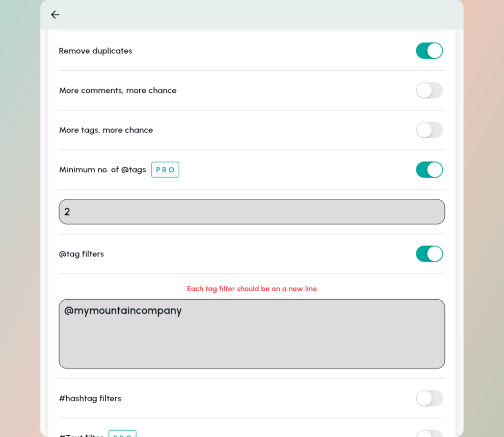The image size is (504, 437).
Task: Select the More comments, more chance label
Action: [118, 91]
